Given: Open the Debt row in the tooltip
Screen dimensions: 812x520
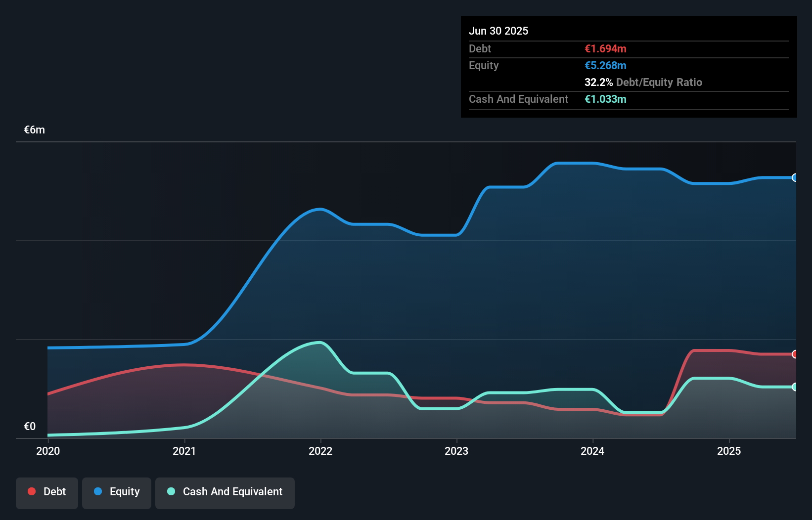Looking at the screenshot, I should pos(480,48).
